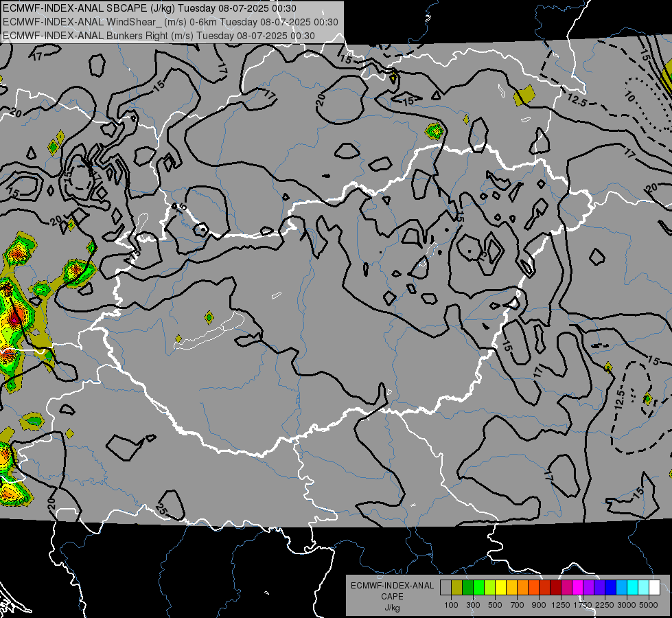Click the CAPE label in the legend

392,597
